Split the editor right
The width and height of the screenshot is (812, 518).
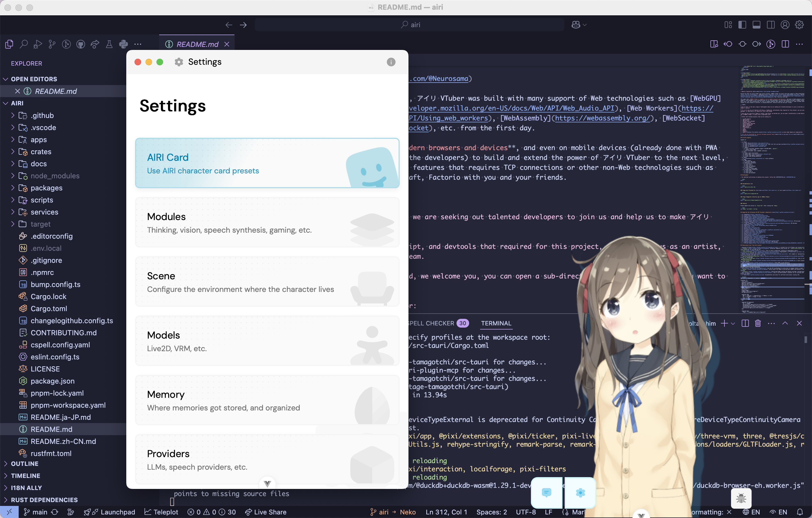pos(785,44)
